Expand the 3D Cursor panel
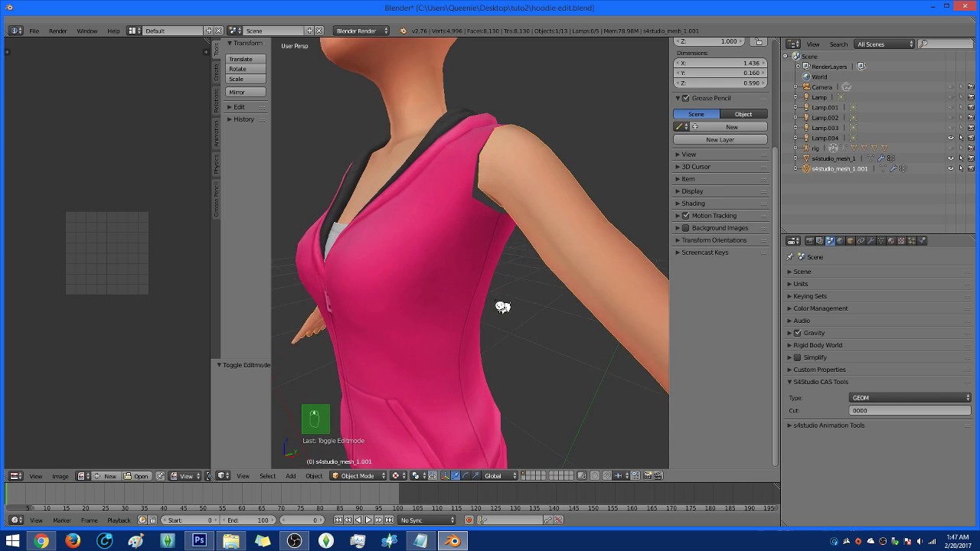This screenshot has width=980, height=551. 696,167
